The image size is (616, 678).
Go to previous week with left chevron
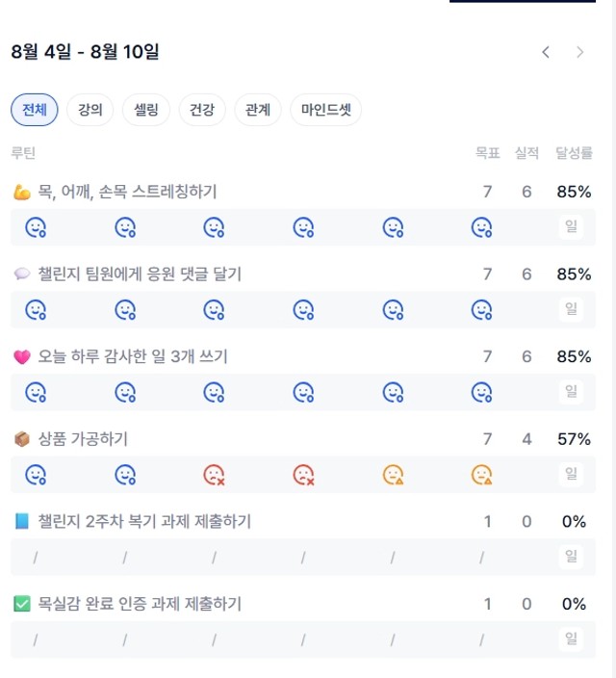546,52
